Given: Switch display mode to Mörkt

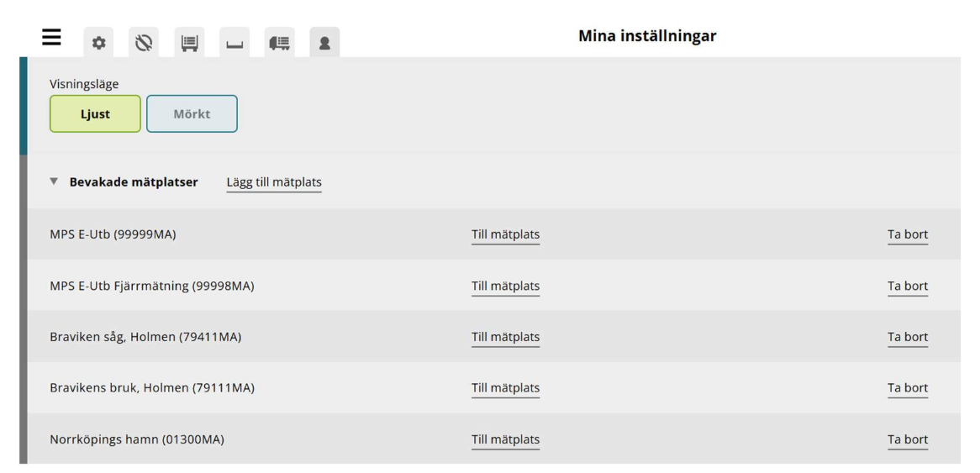Looking at the screenshot, I should [192, 113].
